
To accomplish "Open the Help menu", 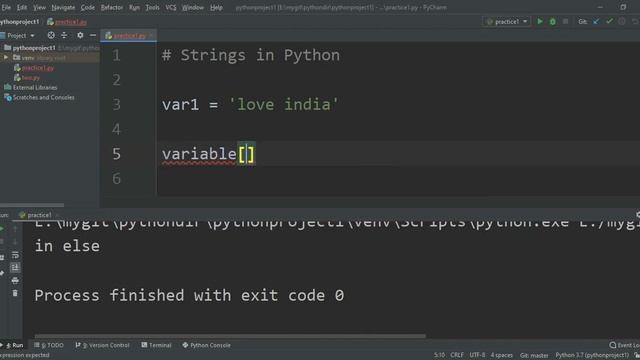I will click(x=216, y=7).
